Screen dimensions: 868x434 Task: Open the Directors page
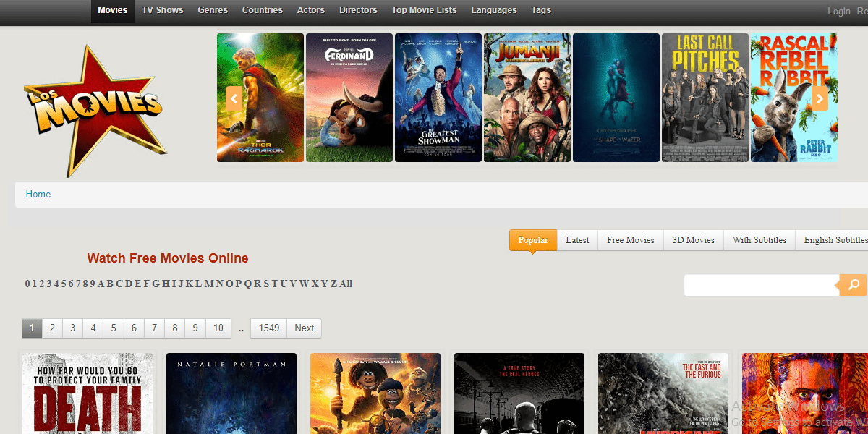358,11
